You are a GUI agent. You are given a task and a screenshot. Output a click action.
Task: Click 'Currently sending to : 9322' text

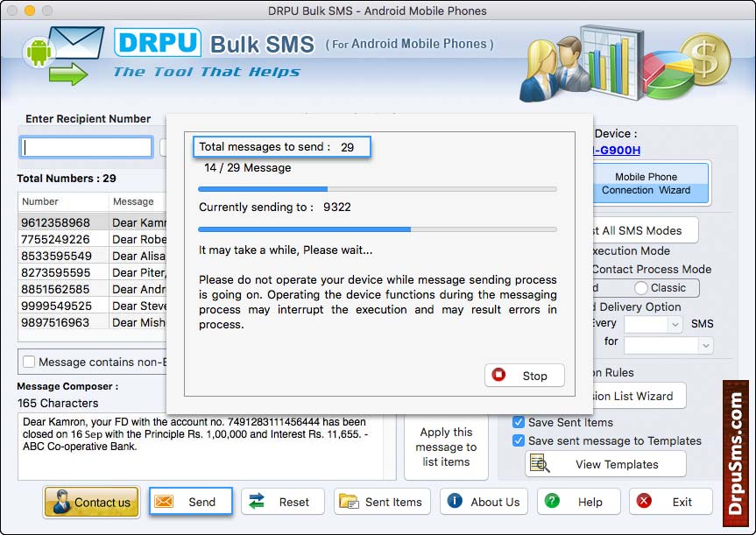[x=275, y=208]
